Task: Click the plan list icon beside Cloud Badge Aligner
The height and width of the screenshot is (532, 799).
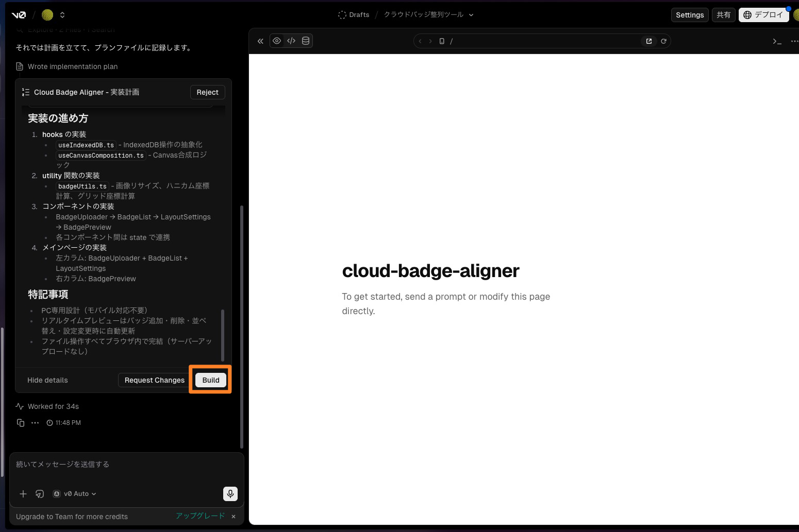Action: pos(25,92)
